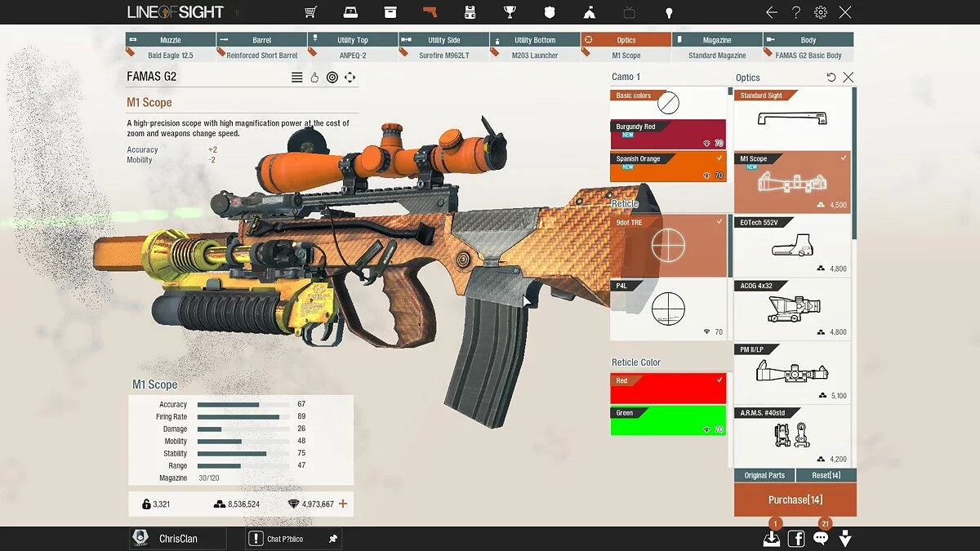Click the FAMAS G2 Basic Body label
This screenshot has height=551, width=980.
tap(808, 56)
